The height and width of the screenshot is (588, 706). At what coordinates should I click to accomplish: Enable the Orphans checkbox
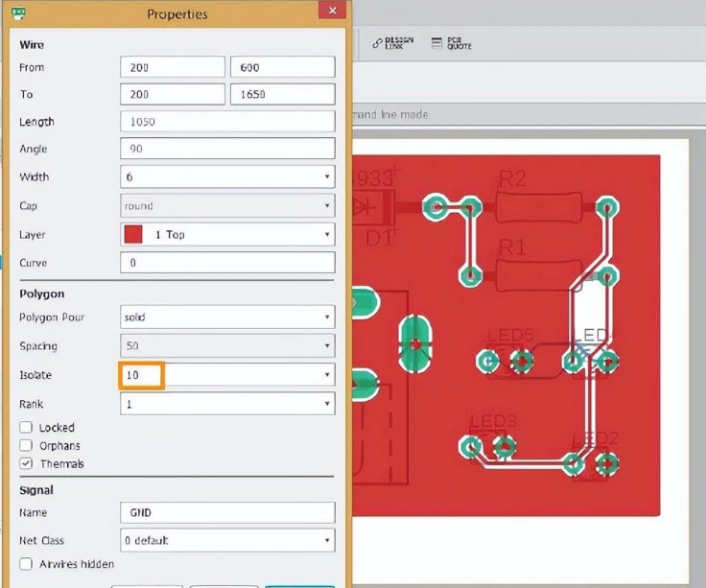tap(26, 445)
